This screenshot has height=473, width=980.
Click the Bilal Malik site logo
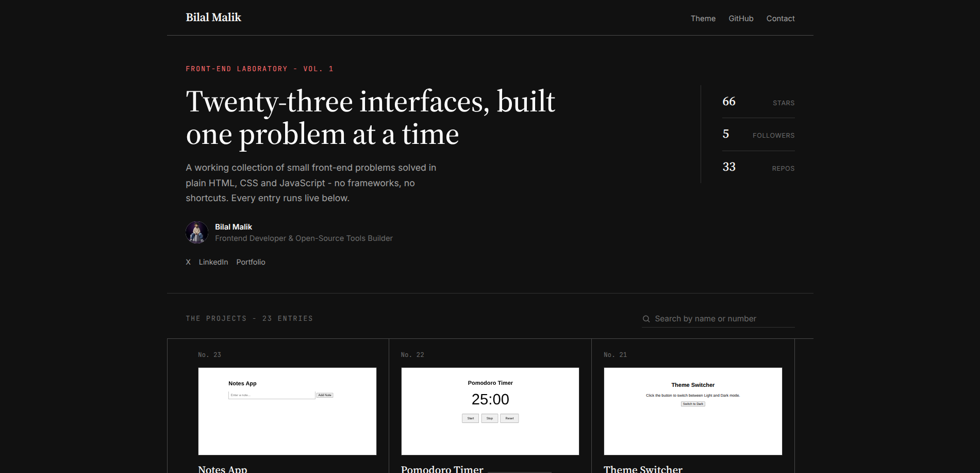[213, 18]
